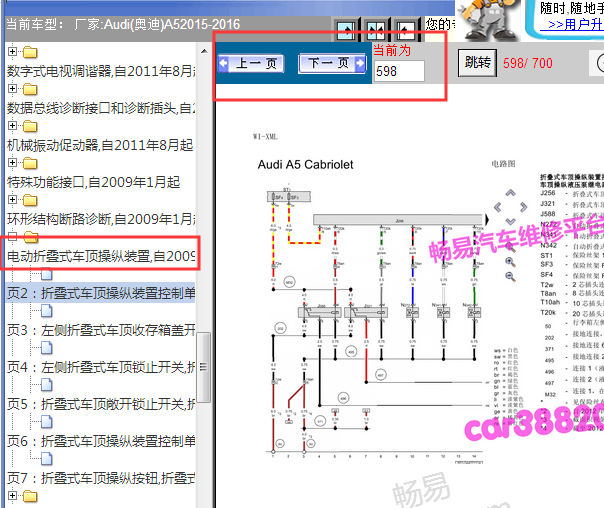Pan the diagram left with the left chevron
The width and height of the screenshot is (604, 508).
click(x=498, y=207)
